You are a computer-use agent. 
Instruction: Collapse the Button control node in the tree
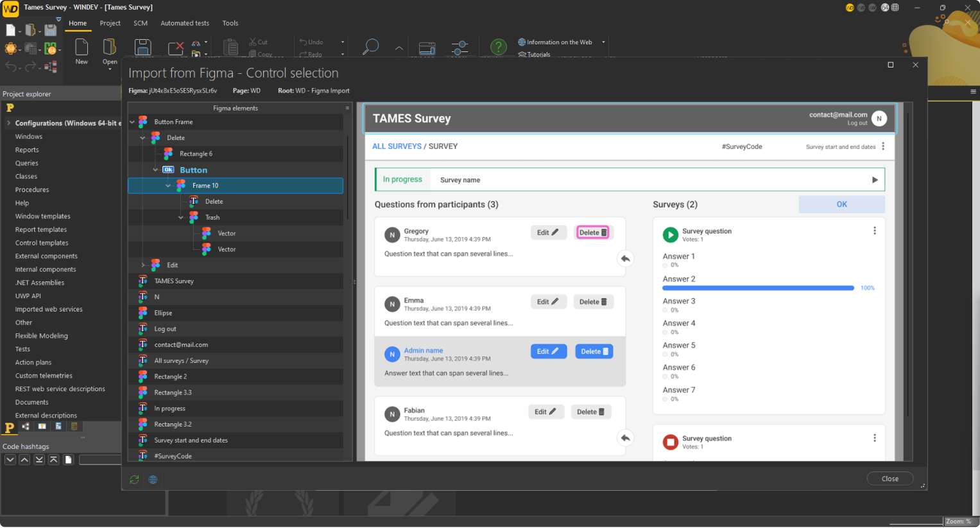click(155, 170)
